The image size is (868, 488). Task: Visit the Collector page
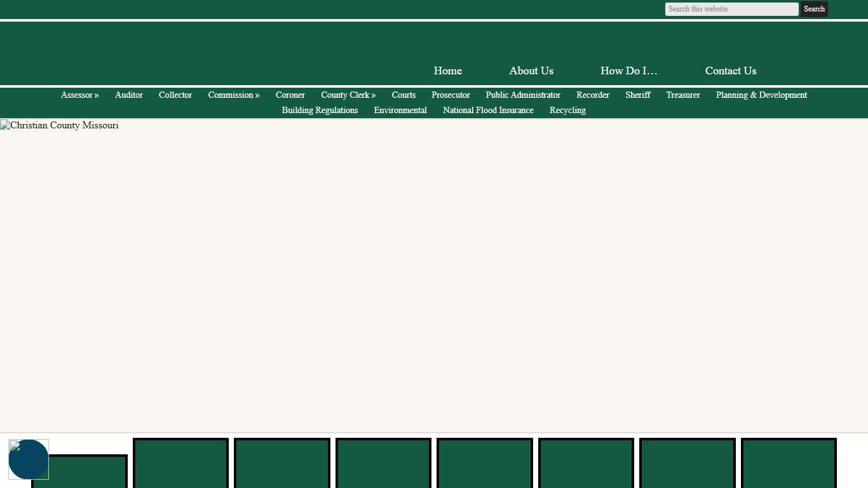(175, 95)
